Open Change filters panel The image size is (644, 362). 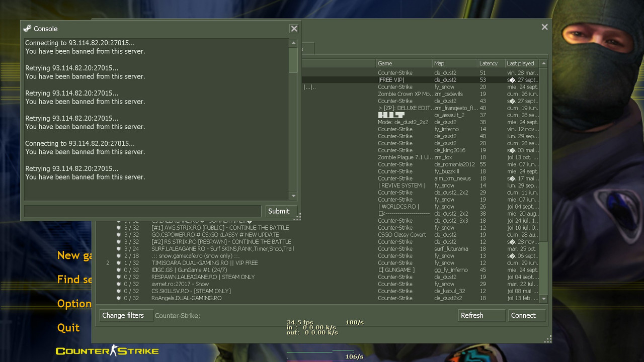[x=126, y=315]
